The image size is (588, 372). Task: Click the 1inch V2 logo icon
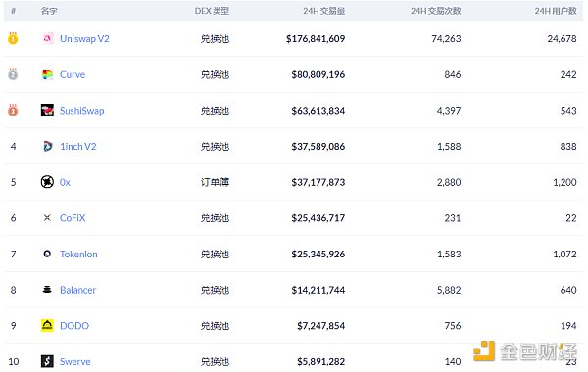47,146
